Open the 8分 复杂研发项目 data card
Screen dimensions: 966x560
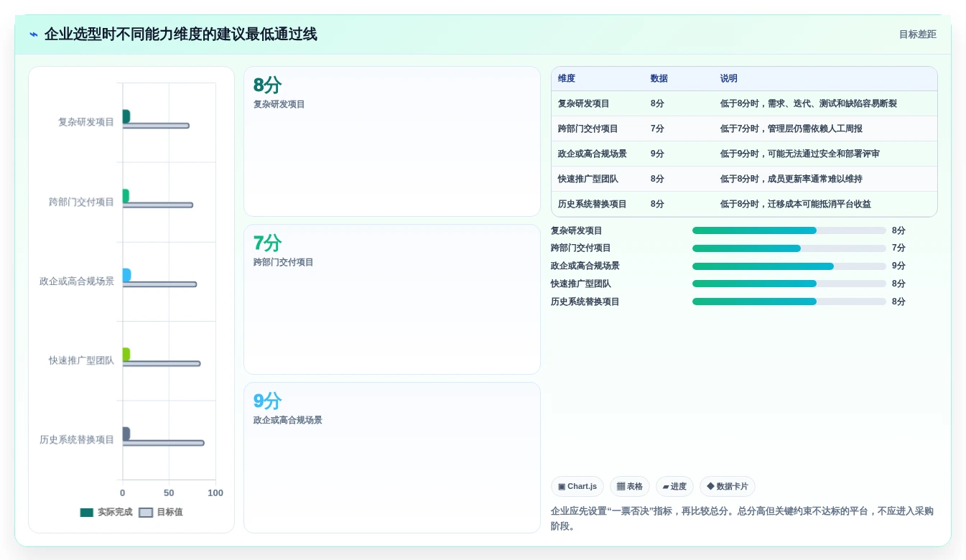coord(392,141)
